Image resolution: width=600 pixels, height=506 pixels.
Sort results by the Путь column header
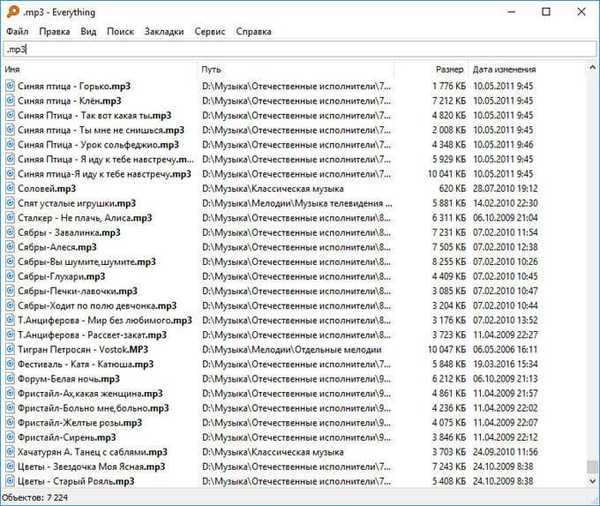click(x=211, y=69)
